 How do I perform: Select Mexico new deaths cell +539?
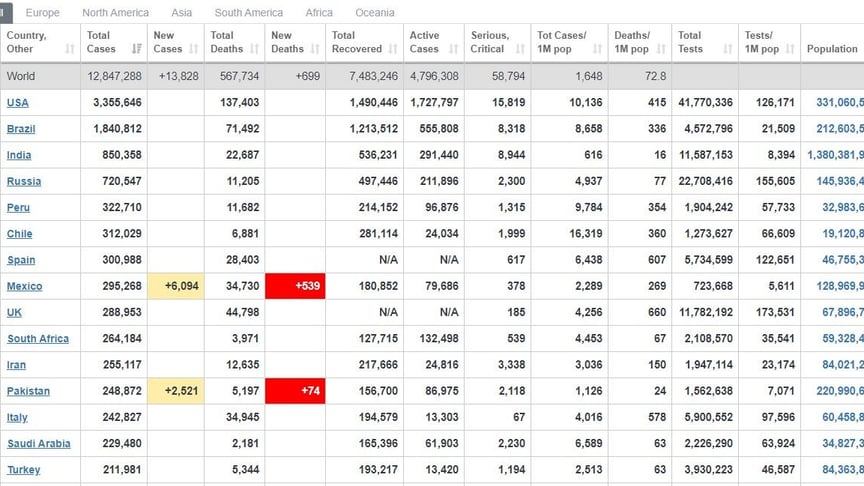click(295, 286)
